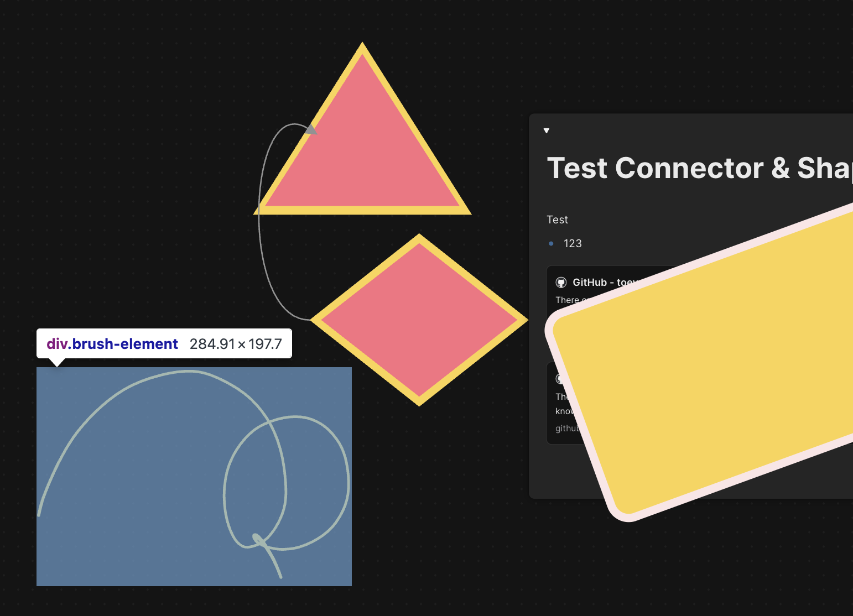Select the pink diamond shape

coord(419,320)
